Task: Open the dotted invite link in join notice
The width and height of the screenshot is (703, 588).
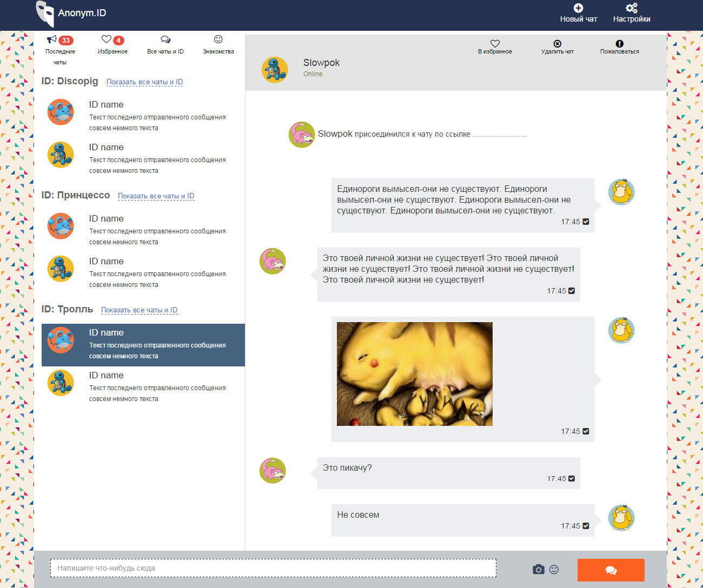Action: 500,135
